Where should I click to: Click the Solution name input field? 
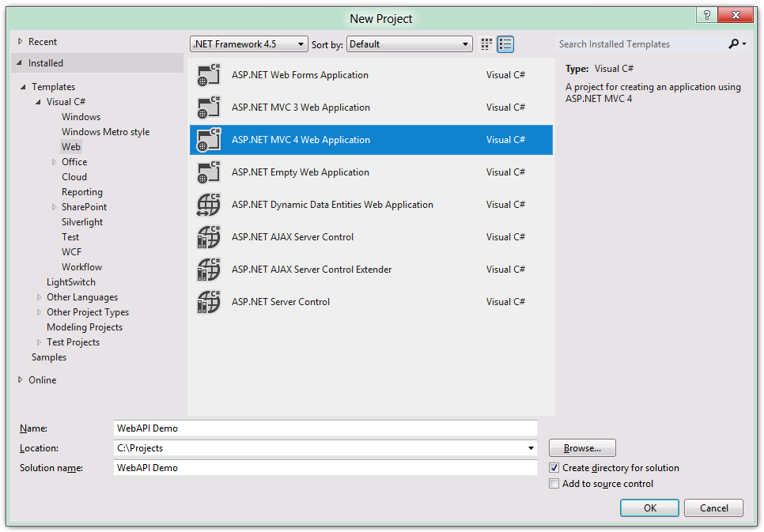pyautogui.click(x=326, y=468)
